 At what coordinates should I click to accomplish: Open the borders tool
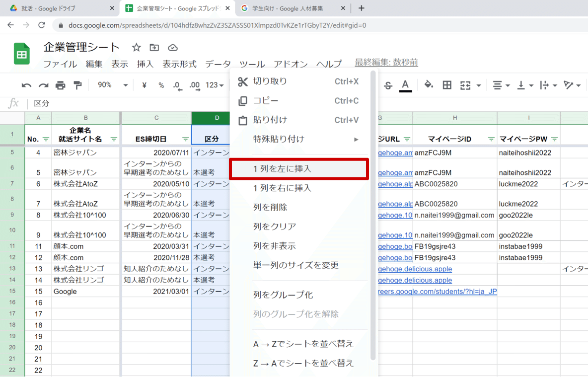447,85
